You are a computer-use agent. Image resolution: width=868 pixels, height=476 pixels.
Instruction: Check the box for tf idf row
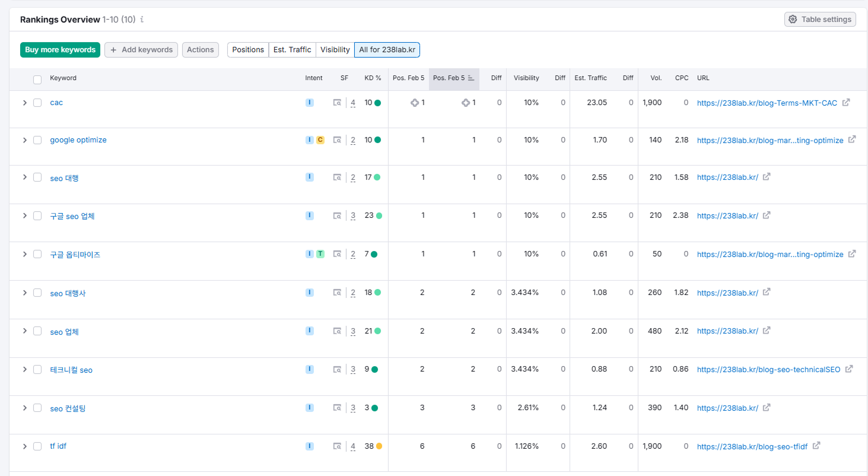coord(37,446)
